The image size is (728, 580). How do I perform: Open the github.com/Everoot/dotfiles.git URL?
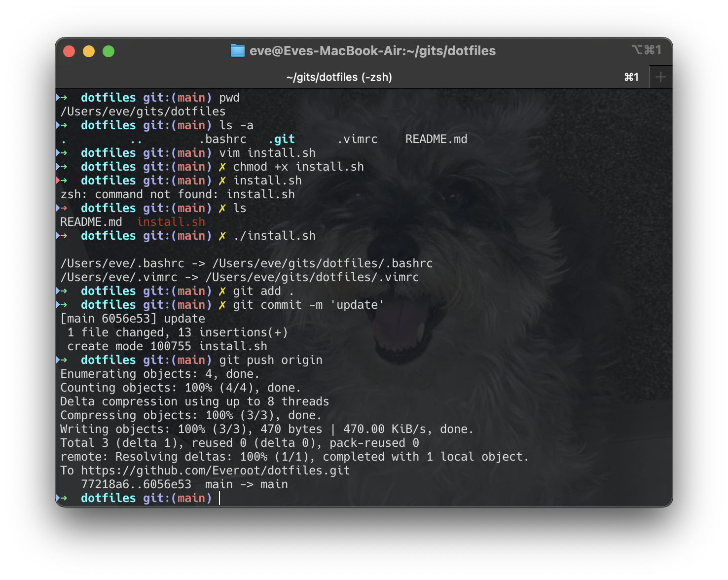(x=215, y=471)
